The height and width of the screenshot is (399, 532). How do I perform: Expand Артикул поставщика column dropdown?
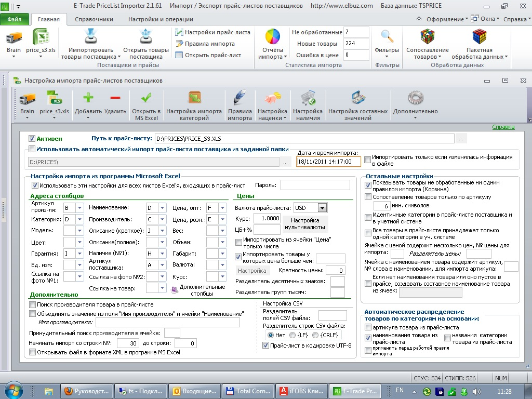pos(162,264)
